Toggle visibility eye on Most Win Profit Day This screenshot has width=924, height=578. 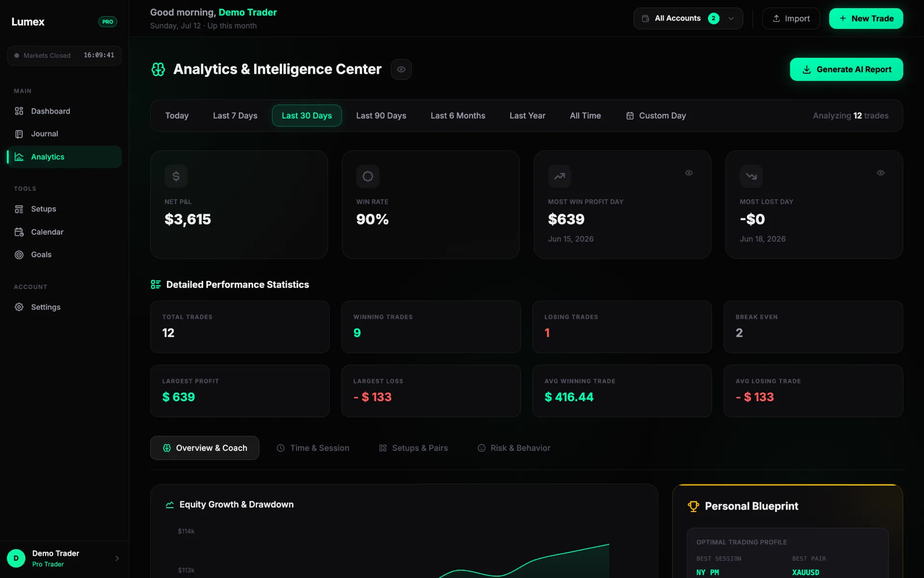[x=689, y=173]
